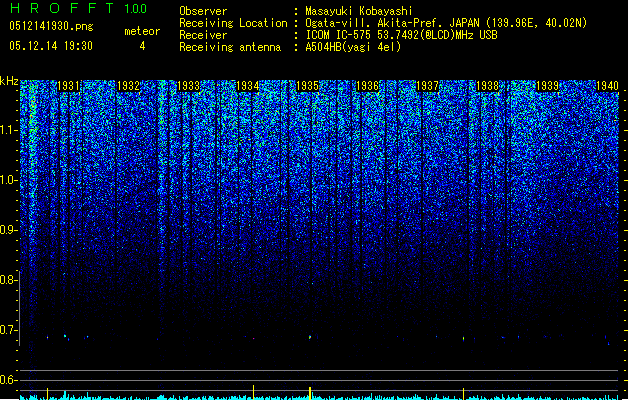This screenshot has width=629, height=400.
Task: Click the kHz axis unit label
Action: coord(9,81)
